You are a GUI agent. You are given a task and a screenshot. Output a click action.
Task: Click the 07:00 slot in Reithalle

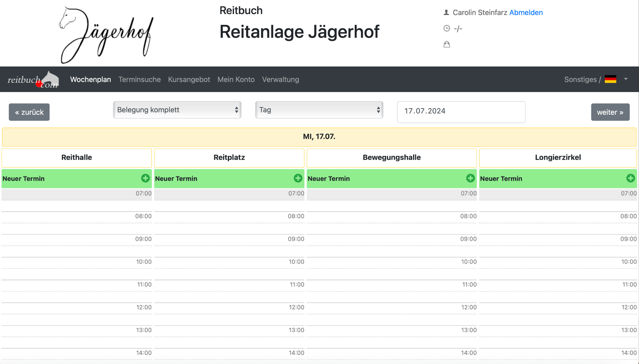coord(76,195)
